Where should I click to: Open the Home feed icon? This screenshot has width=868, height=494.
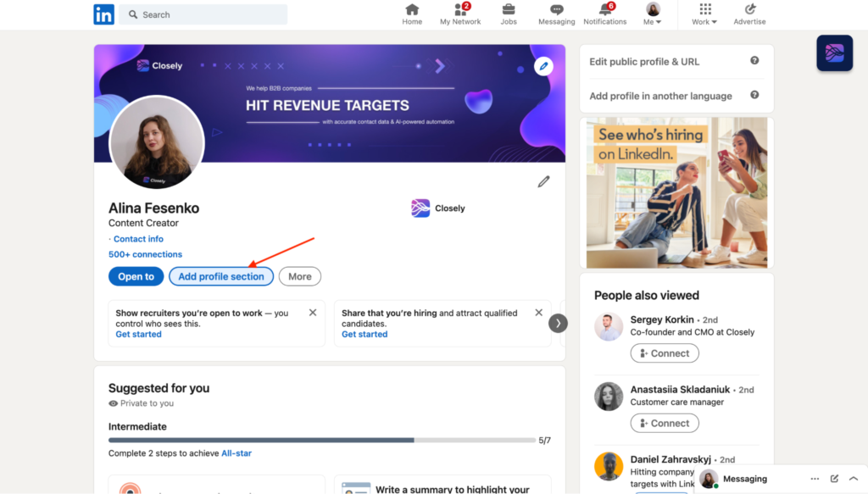pyautogui.click(x=412, y=10)
